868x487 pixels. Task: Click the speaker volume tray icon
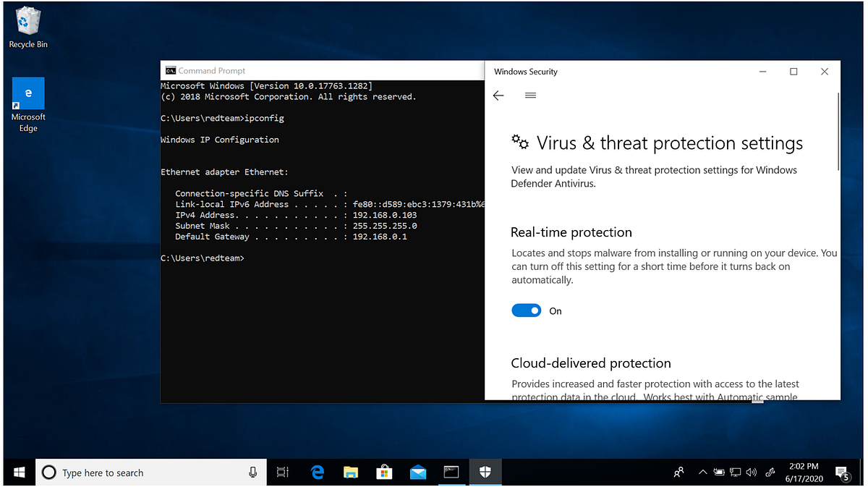(x=751, y=473)
